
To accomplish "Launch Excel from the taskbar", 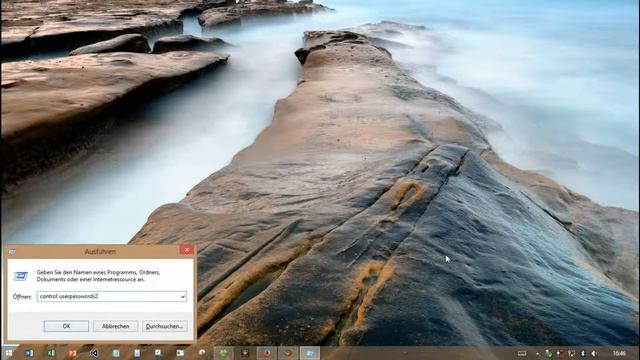I will [51, 353].
